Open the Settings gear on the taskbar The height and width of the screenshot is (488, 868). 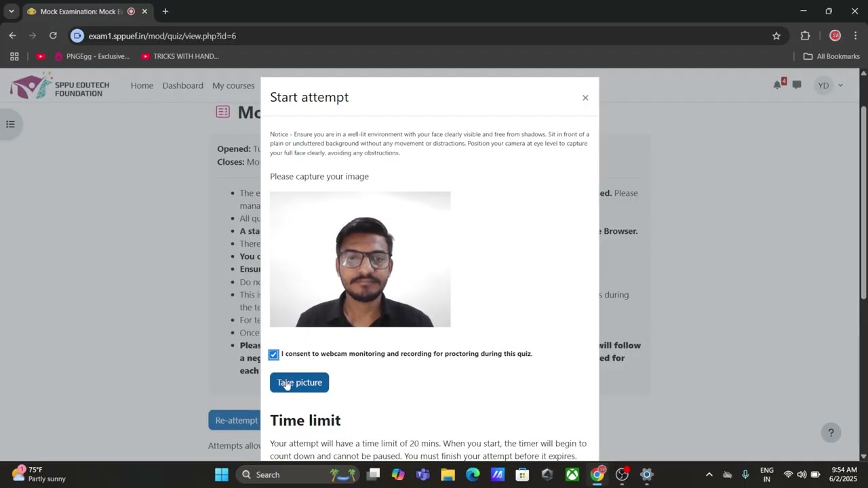[x=647, y=474]
